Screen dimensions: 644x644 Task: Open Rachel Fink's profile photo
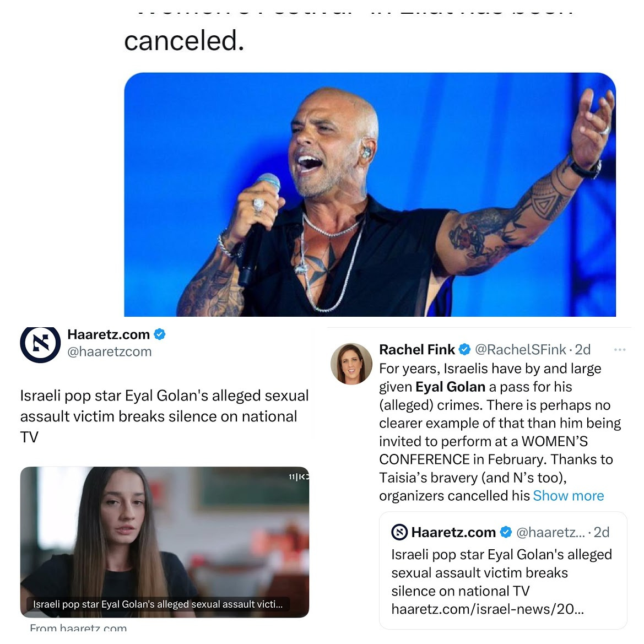351,364
